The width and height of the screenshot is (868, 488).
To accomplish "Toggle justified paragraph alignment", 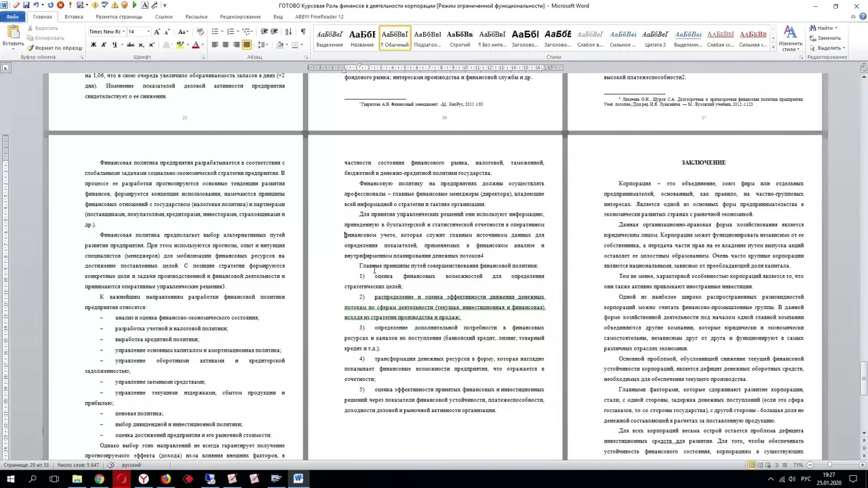I will [x=247, y=45].
